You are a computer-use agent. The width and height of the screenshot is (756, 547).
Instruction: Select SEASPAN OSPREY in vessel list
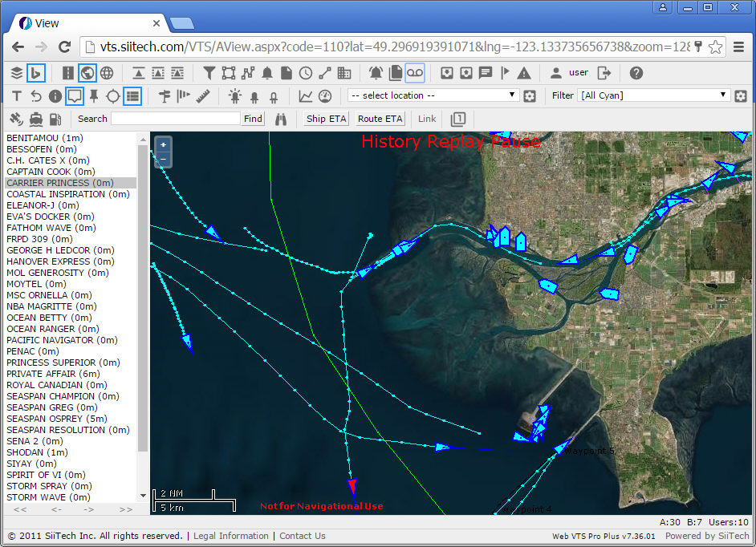click(x=56, y=419)
